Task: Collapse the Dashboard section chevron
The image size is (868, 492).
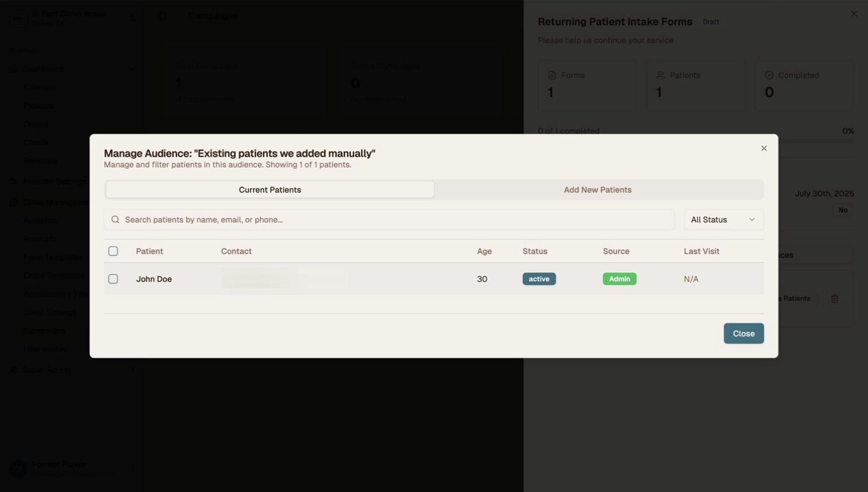Action: [133, 69]
